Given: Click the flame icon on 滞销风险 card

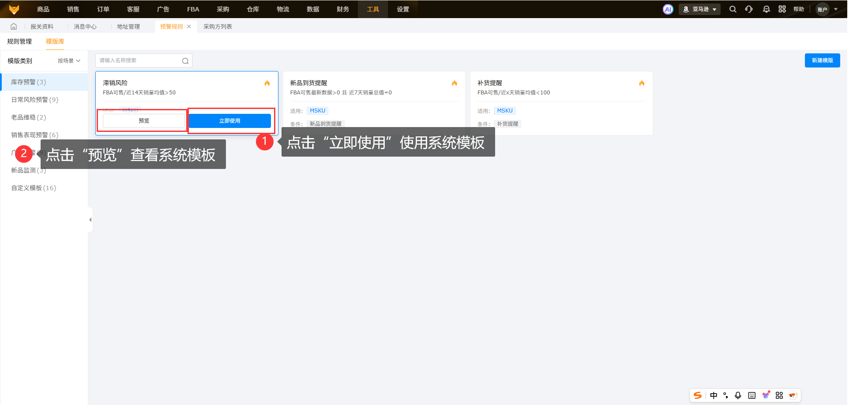Looking at the screenshot, I should click(267, 83).
